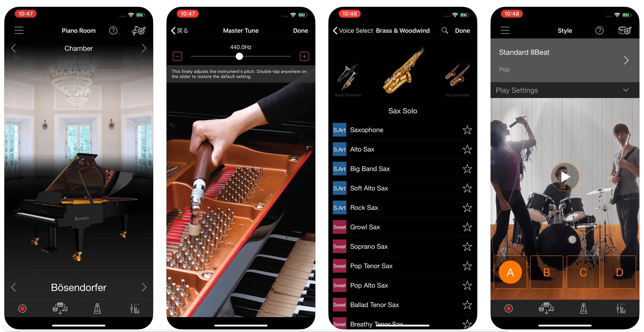Image resolution: width=644 pixels, height=332 pixels.
Task: Navigate to next piano room Chamber
Action: 145,48
